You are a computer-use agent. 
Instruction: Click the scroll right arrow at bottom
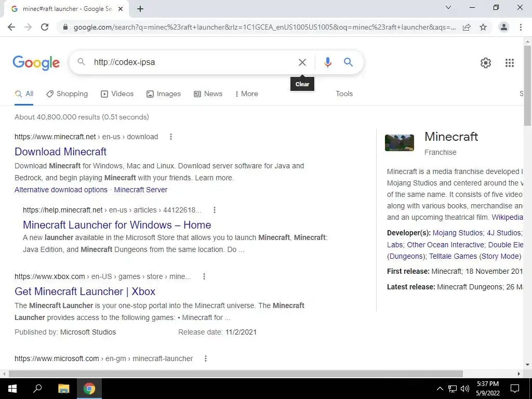tap(519, 374)
